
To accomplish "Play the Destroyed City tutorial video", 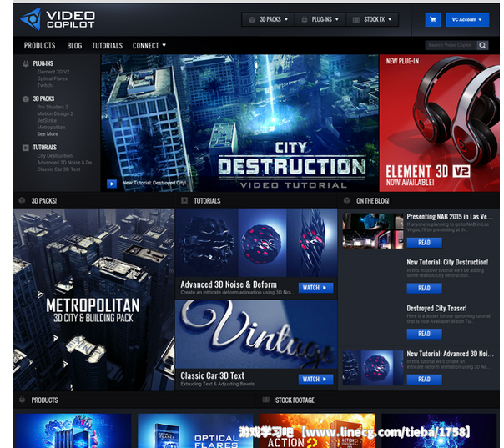I will 112,184.
